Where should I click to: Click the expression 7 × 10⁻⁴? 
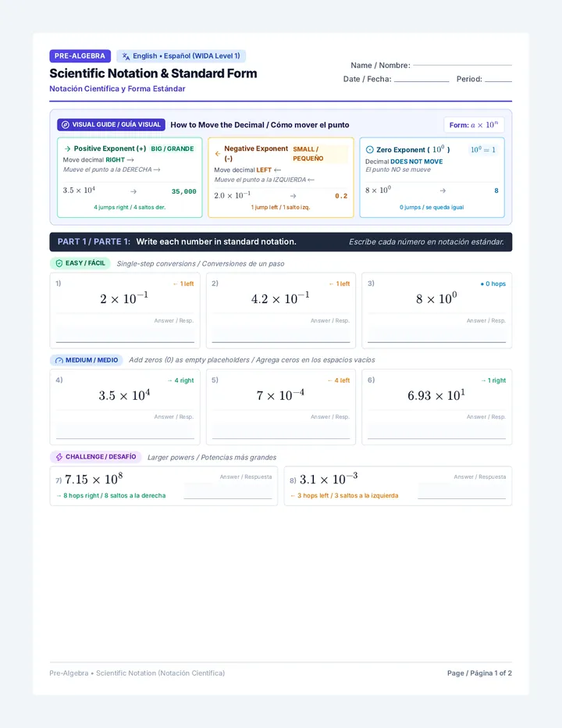[x=280, y=394]
